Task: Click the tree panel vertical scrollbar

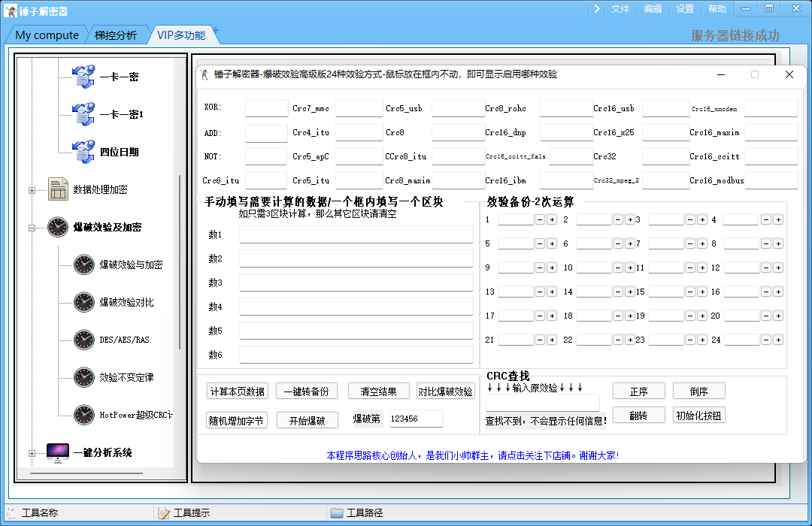Action: click(x=180, y=262)
